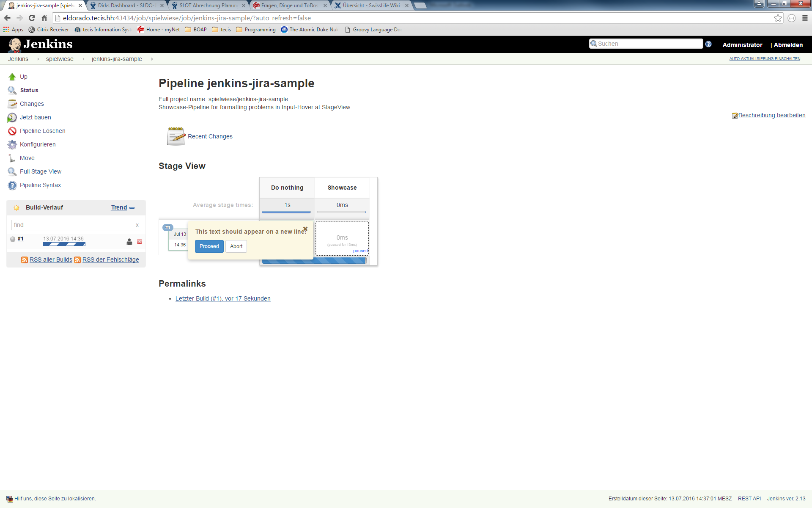Screen dimensions: 812x508
Task: Close the input prompt popup
Action: coord(305,229)
